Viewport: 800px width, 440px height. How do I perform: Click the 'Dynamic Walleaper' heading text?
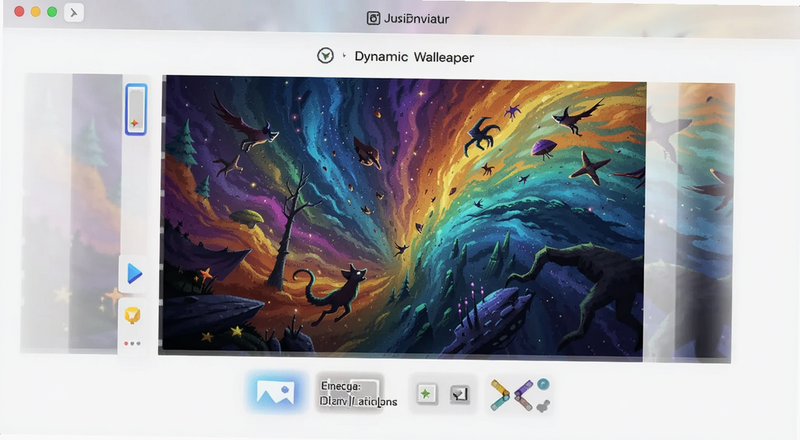(x=414, y=57)
